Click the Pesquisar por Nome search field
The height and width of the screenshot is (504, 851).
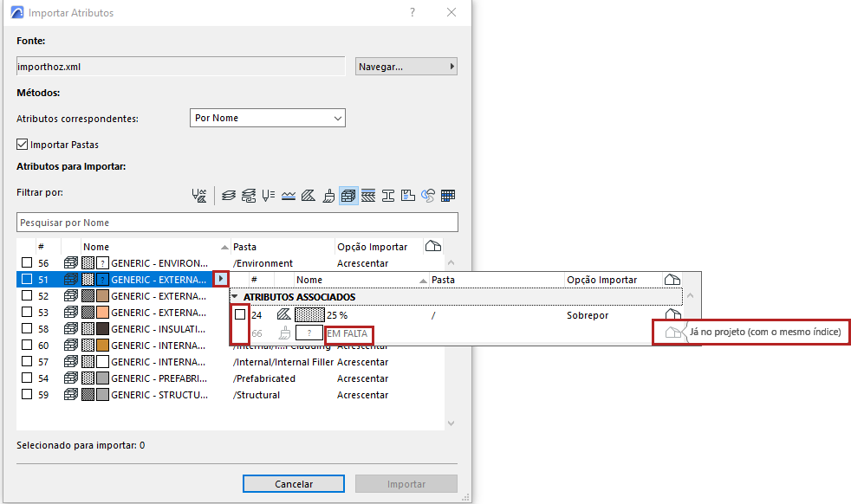pyautogui.click(x=237, y=222)
